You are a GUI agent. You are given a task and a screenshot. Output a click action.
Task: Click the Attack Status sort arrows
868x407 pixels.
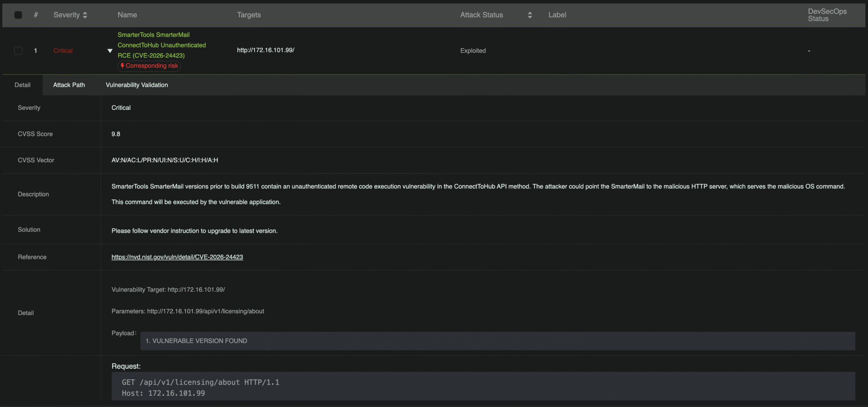tap(530, 15)
